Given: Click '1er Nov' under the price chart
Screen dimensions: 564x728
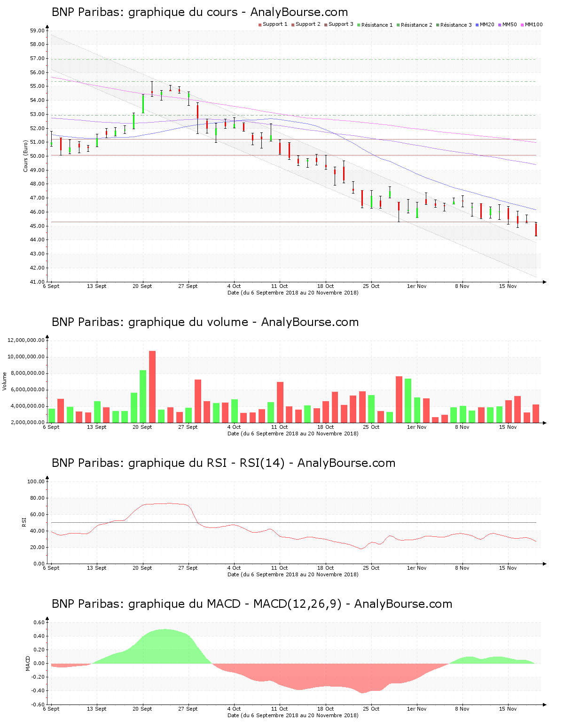Looking at the screenshot, I should (x=416, y=286).
